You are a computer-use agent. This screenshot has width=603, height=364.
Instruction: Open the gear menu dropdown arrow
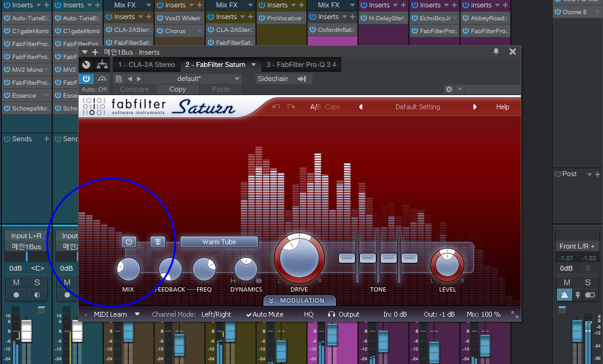459,89
